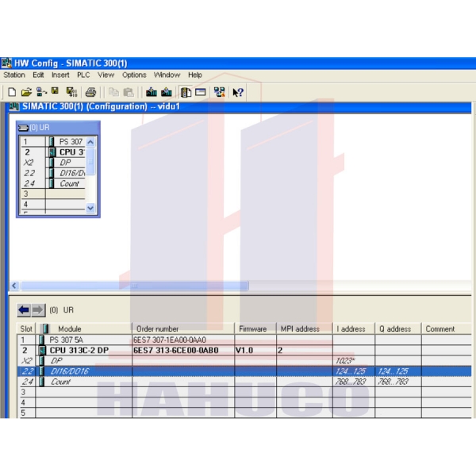Viewport: 476px width, 476px height.
Task: Click the Configure Network icon
Action: 219,92
